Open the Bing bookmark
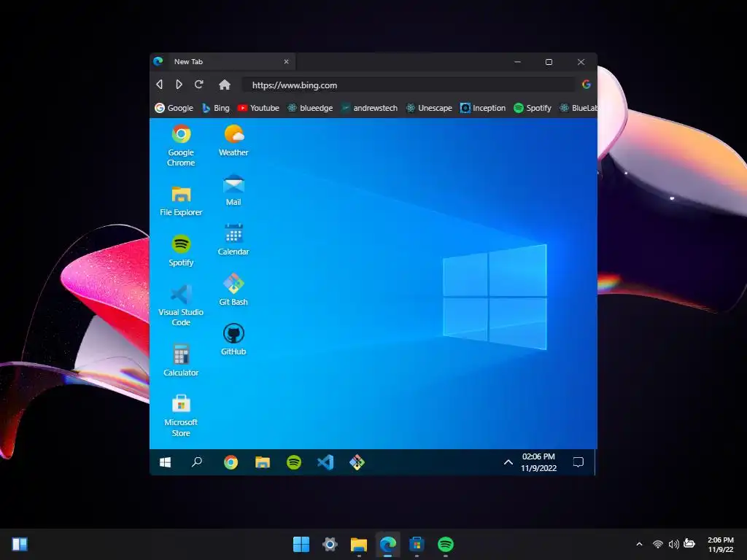Screen dimensions: 747x560 click(216, 108)
